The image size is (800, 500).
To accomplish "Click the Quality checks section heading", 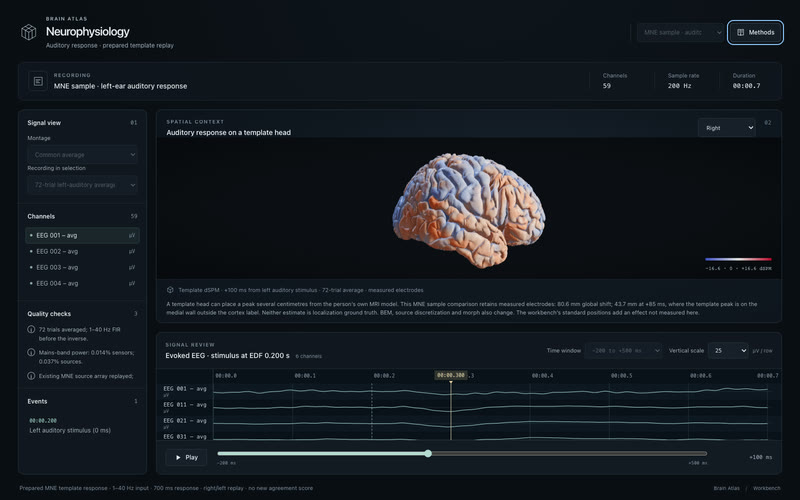I will click(49, 314).
